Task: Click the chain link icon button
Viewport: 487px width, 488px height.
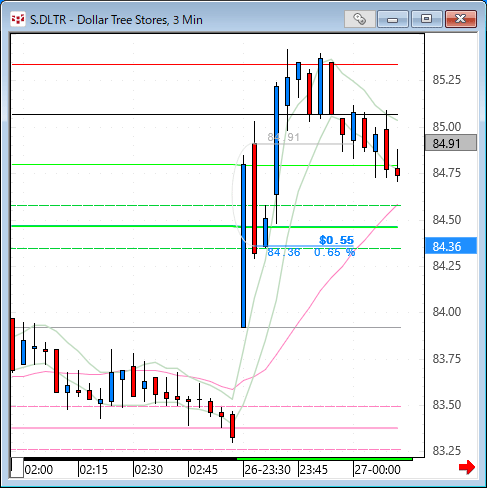Action: 359,19
